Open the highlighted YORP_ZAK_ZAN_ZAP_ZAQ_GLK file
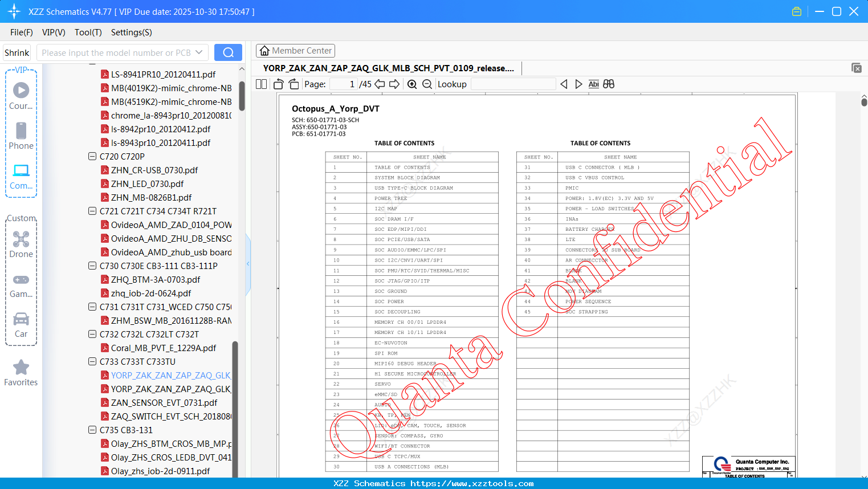 170,375
